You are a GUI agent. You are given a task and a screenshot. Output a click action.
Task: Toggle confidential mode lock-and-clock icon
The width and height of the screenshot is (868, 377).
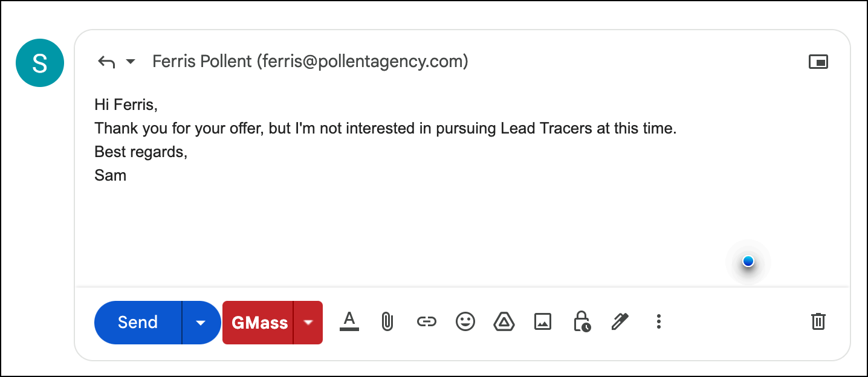[x=582, y=321]
